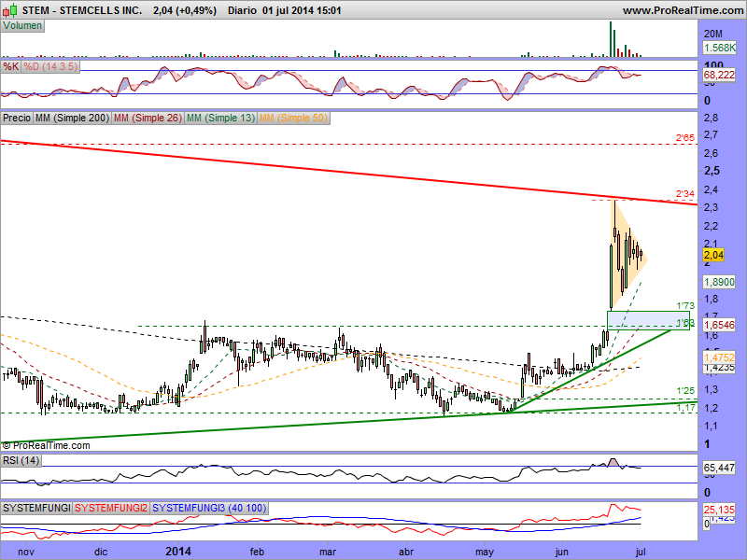This screenshot has height=560, width=747.
Task: Click the MM (Simple 200) moving average label
Action: tap(72, 118)
